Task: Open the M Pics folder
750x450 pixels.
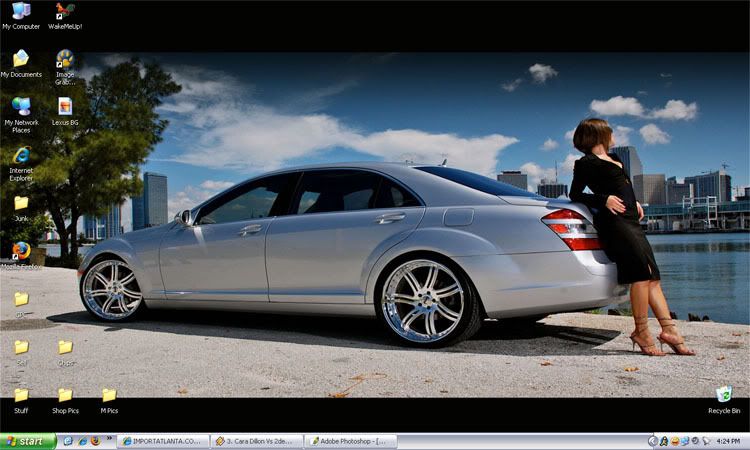Action: (109, 395)
